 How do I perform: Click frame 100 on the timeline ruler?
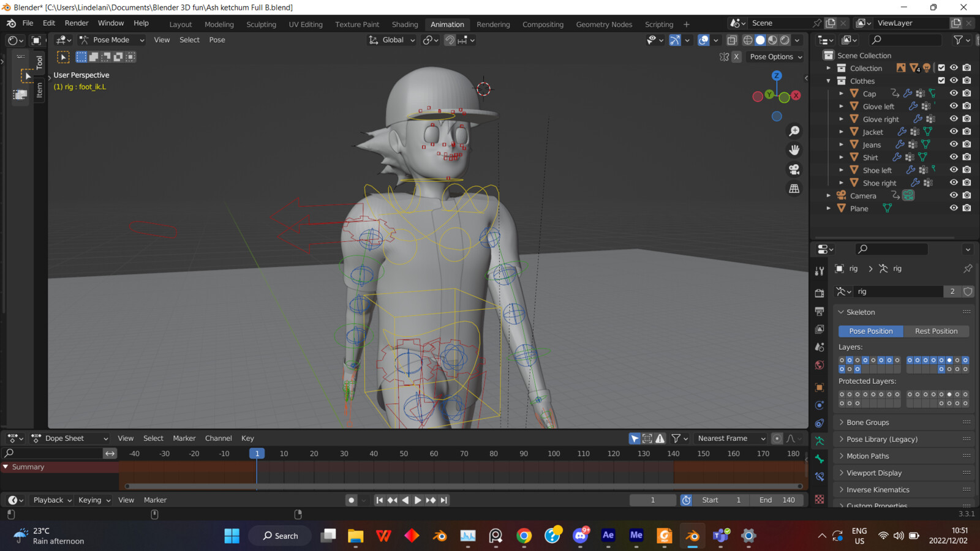(554, 454)
